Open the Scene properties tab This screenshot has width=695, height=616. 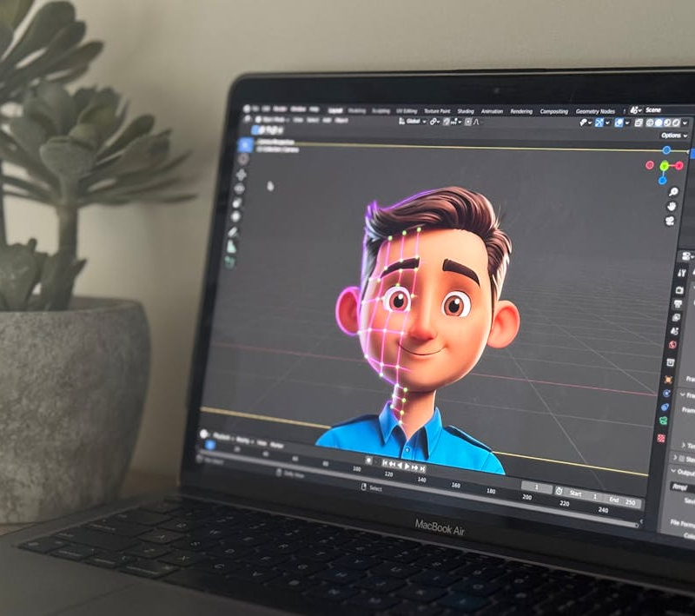tap(675, 331)
